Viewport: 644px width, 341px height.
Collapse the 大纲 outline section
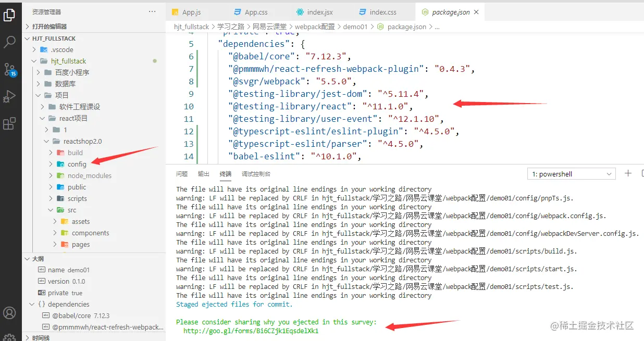point(94,259)
